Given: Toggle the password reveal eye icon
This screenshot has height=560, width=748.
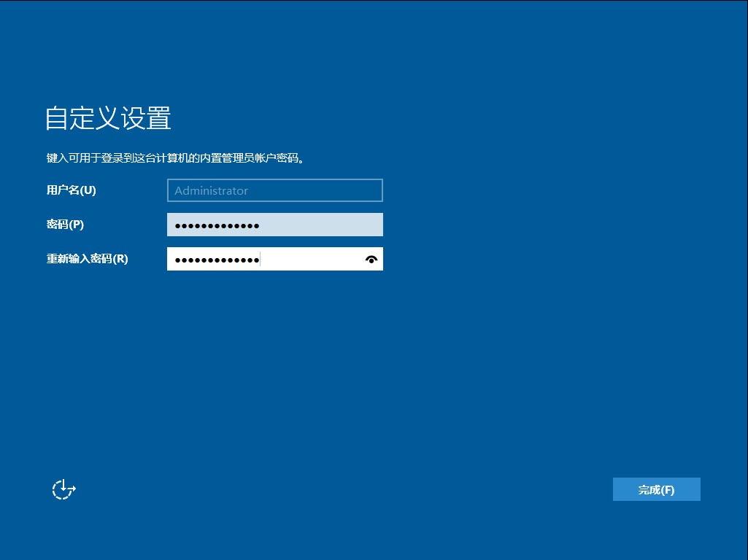Looking at the screenshot, I should click(371, 259).
